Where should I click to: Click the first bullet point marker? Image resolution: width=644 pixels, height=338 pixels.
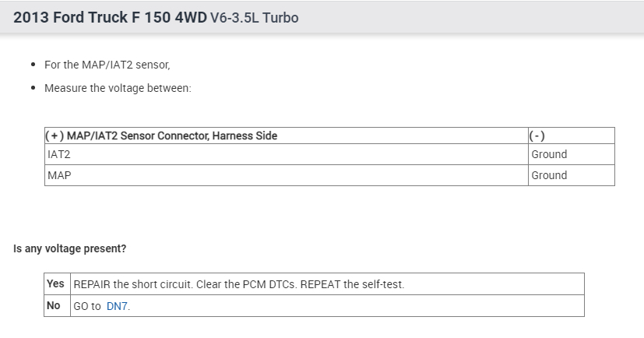[x=33, y=65]
